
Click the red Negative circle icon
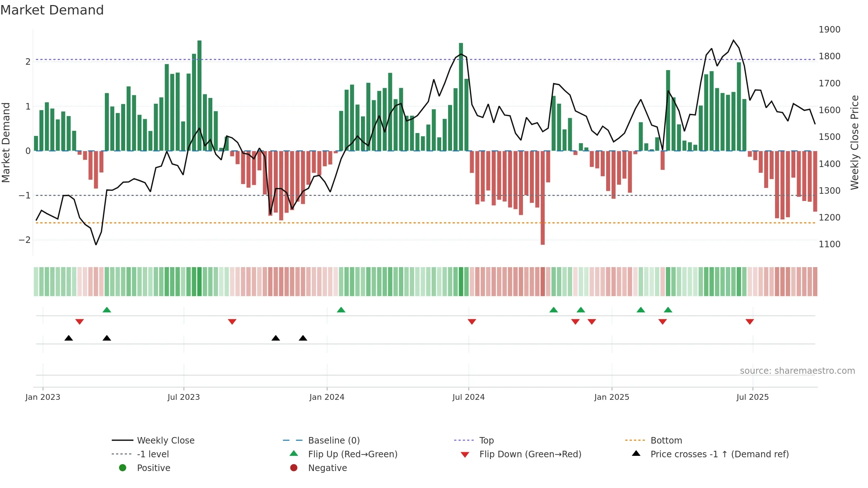point(294,468)
